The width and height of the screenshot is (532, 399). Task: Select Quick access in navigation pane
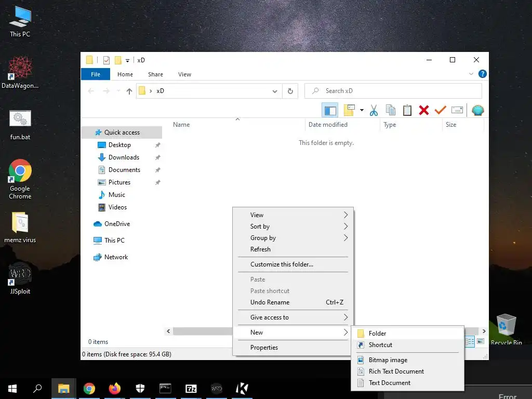(122, 132)
